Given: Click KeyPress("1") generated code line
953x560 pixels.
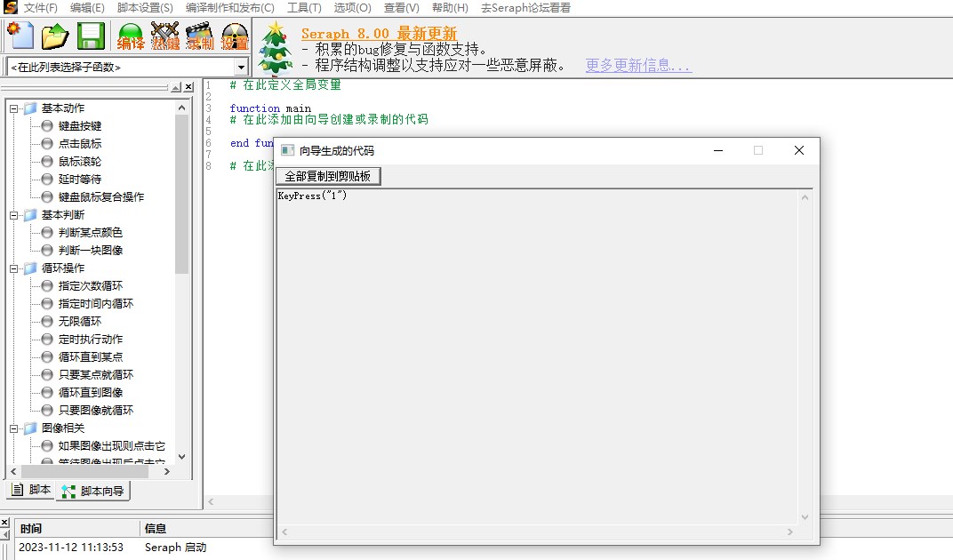Looking at the screenshot, I should 312,196.
